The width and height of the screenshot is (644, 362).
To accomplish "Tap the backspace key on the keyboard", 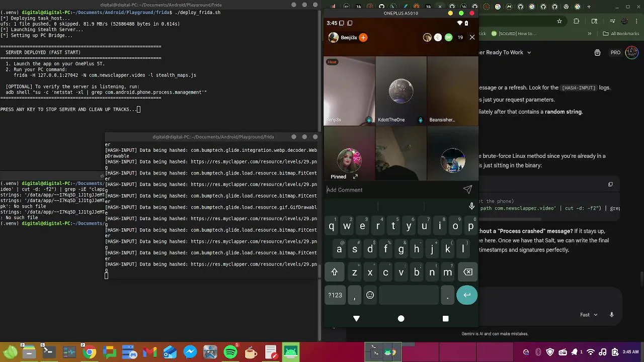I will (468, 272).
